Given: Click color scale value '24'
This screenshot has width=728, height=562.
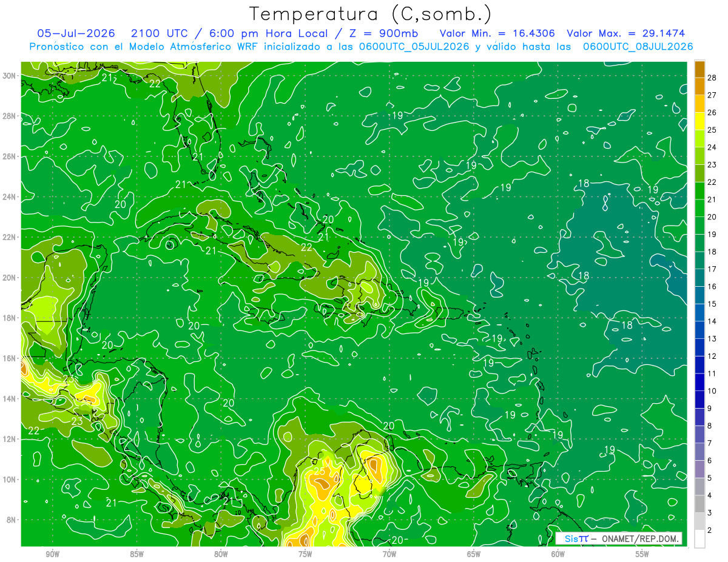Looking at the screenshot, I should 712,147.
